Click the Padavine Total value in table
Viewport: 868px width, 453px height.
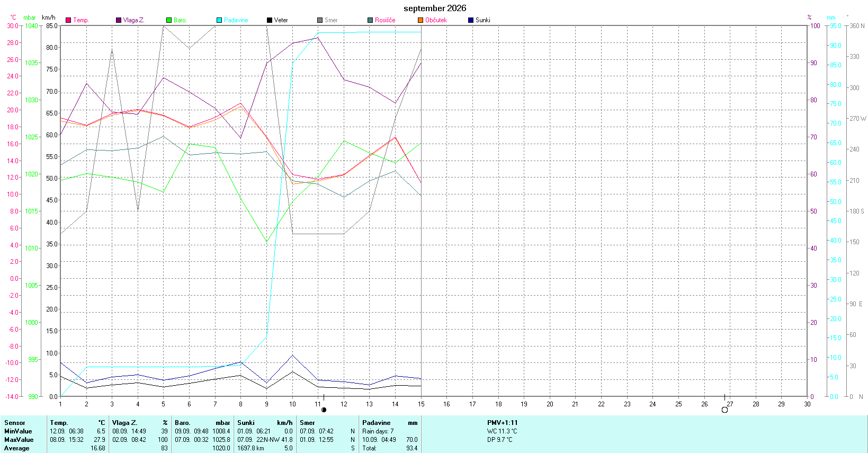411,448
